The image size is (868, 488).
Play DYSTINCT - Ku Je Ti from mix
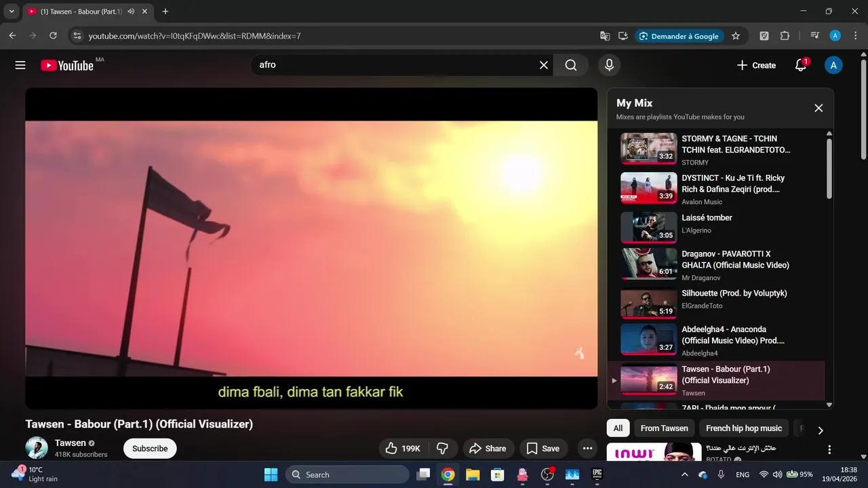[x=715, y=188]
